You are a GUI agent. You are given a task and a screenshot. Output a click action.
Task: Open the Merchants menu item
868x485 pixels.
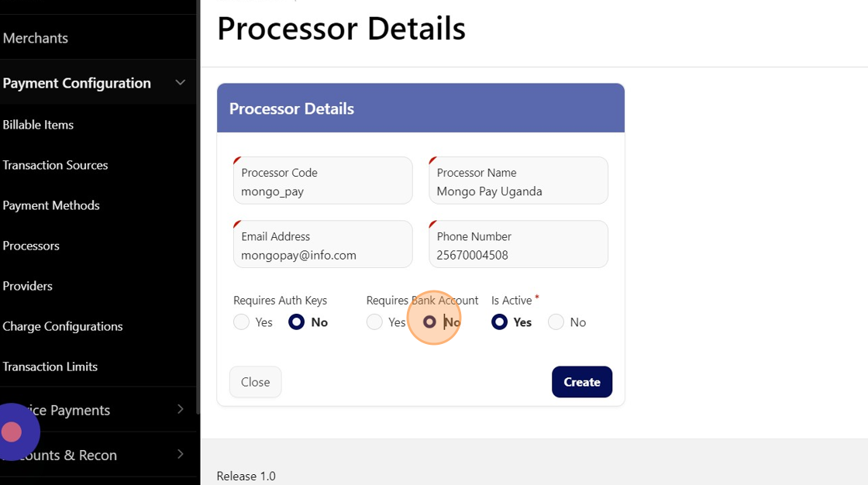(36, 38)
